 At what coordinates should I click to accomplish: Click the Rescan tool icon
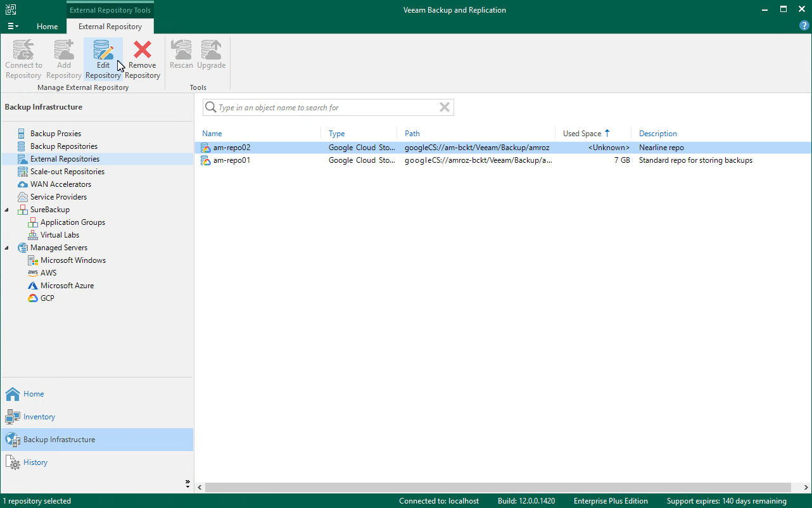pyautogui.click(x=182, y=49)
